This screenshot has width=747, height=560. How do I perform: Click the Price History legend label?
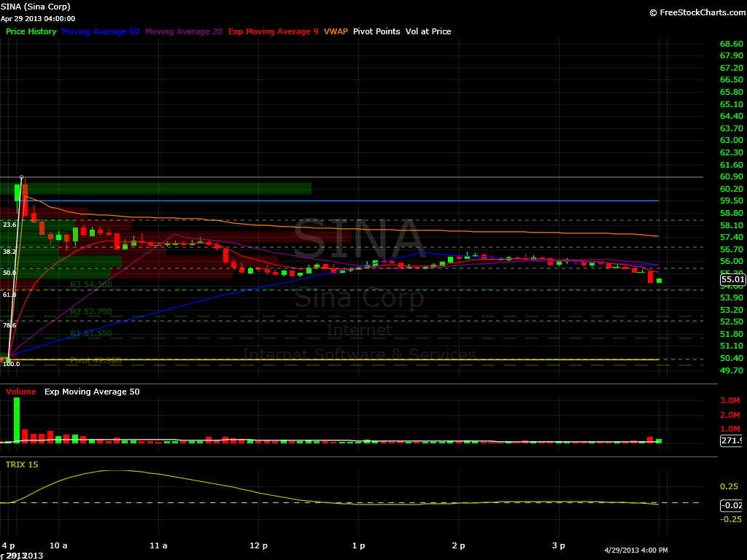[31, 31]
